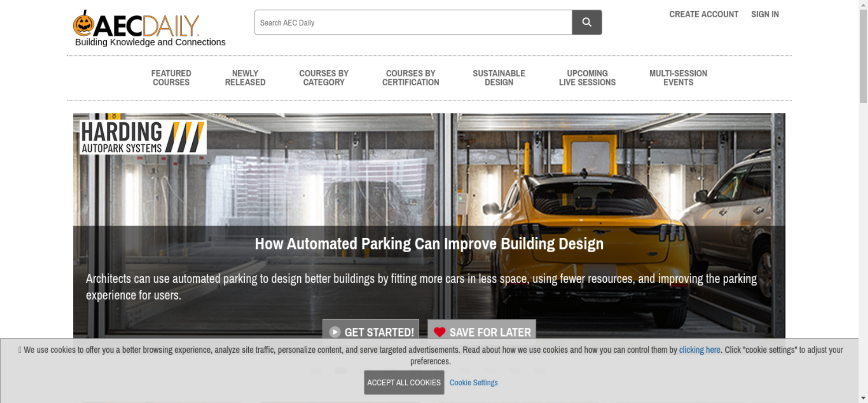
Task: Click the magnifying glass search button
Action: click(x=586, y=22)
